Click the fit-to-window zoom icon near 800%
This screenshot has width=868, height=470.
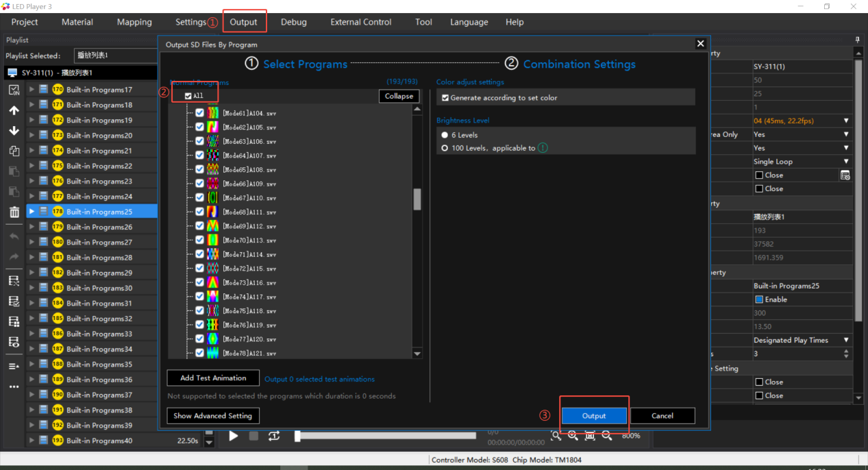tap(590, 436)
